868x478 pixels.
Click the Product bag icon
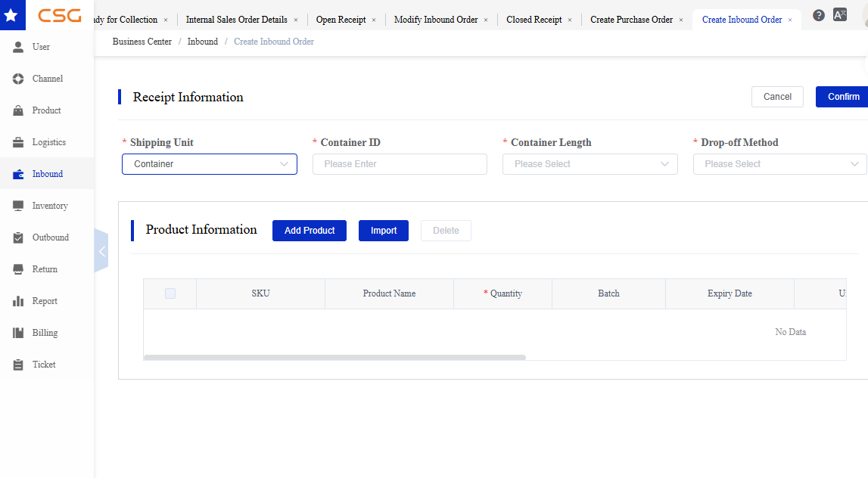pyautogui.click(x=18, y=110)
